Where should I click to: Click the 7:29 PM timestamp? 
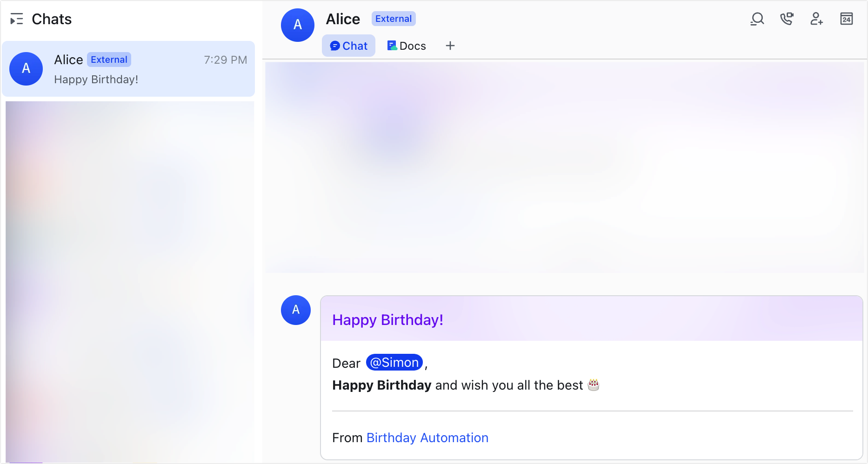pos(226,60)
